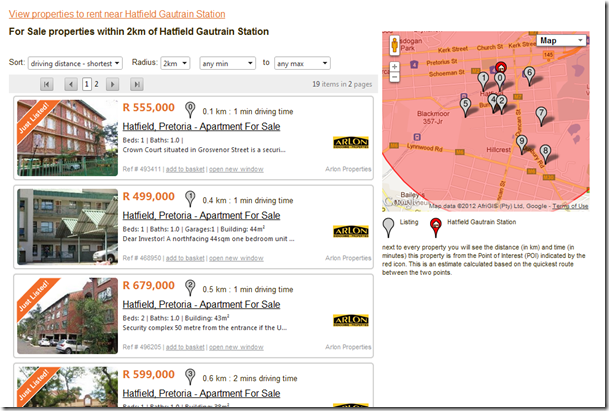Select map pin number 9
609x411 pixels.
tap(522, 144)
